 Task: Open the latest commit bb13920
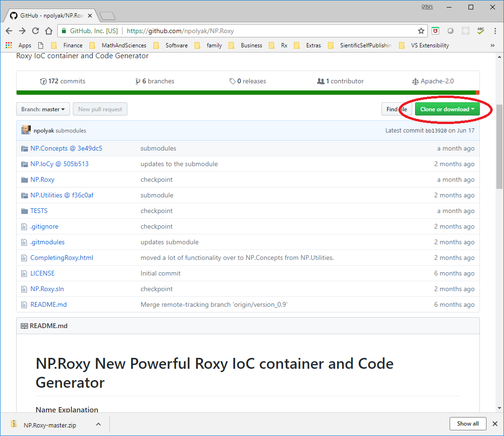pyautogui.click(x=436, y=131)
